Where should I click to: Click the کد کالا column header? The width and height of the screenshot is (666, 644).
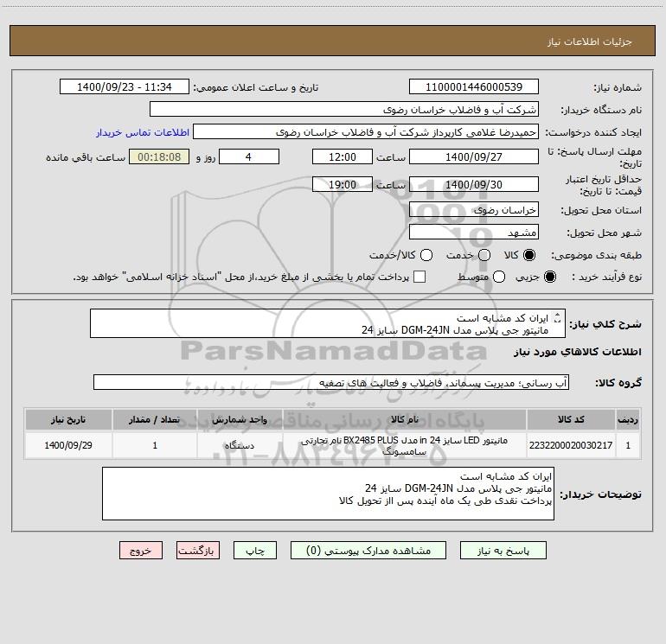pyautogui.click(x=571, y=420)
